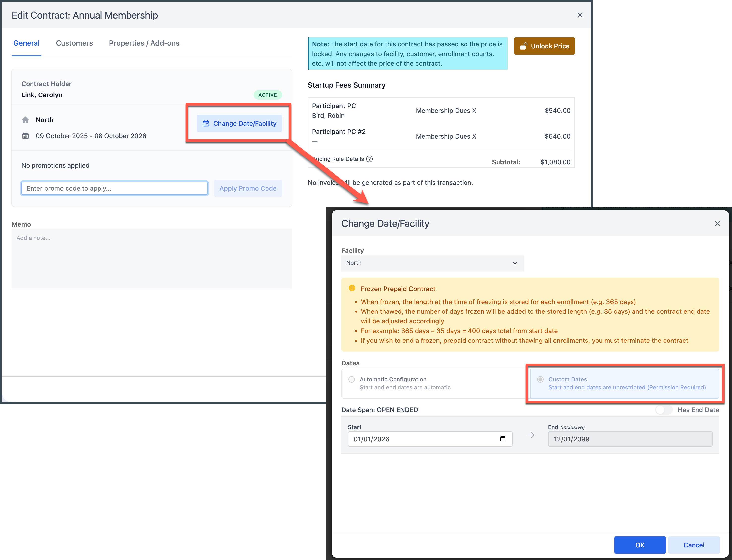
Task: Click the Pricing Rule Details help icon
Action: [x=369, y=159]
